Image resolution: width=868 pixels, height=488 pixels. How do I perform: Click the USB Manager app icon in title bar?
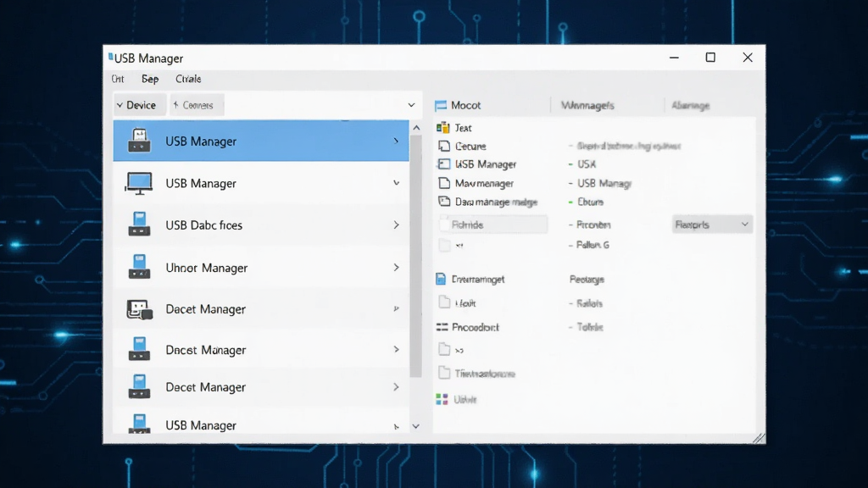tap(111, 57)
